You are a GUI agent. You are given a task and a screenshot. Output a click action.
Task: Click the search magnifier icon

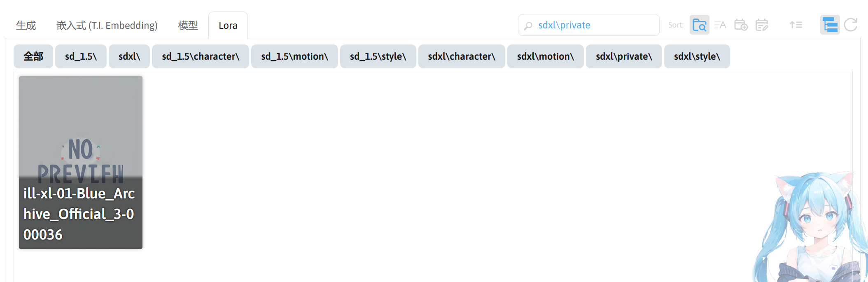[528, 26]
